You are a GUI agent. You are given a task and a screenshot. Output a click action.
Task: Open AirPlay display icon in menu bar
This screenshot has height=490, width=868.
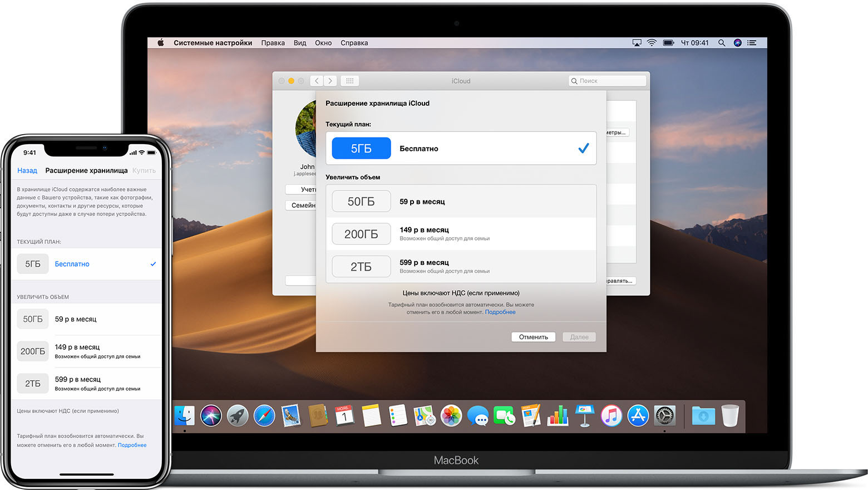click(x=637, y=43)
